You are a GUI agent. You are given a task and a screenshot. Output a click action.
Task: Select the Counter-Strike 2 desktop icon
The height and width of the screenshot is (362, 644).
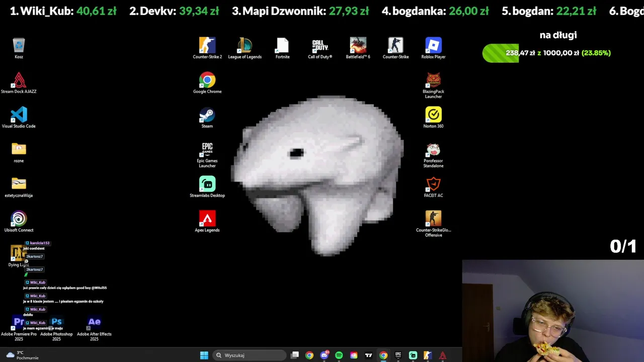tap(207, 49)
